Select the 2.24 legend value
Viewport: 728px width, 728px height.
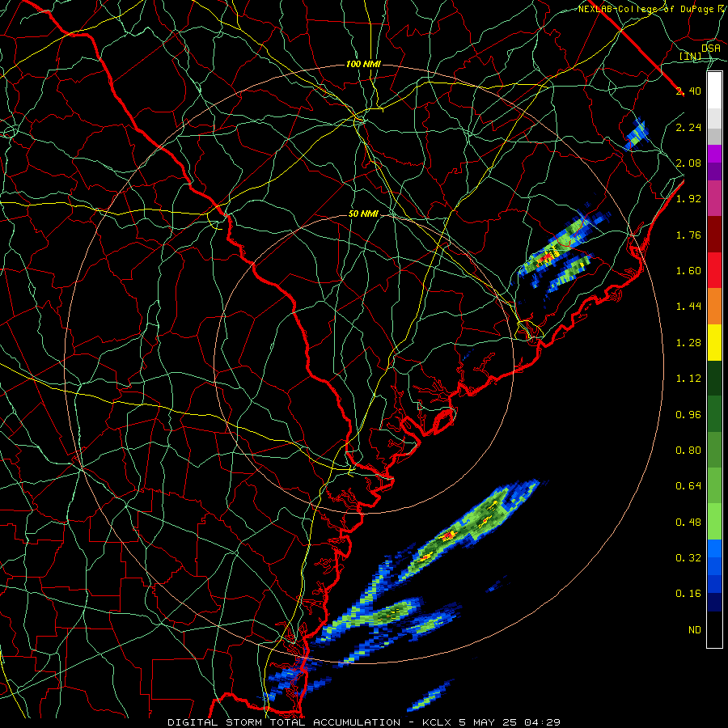(688, 127)
